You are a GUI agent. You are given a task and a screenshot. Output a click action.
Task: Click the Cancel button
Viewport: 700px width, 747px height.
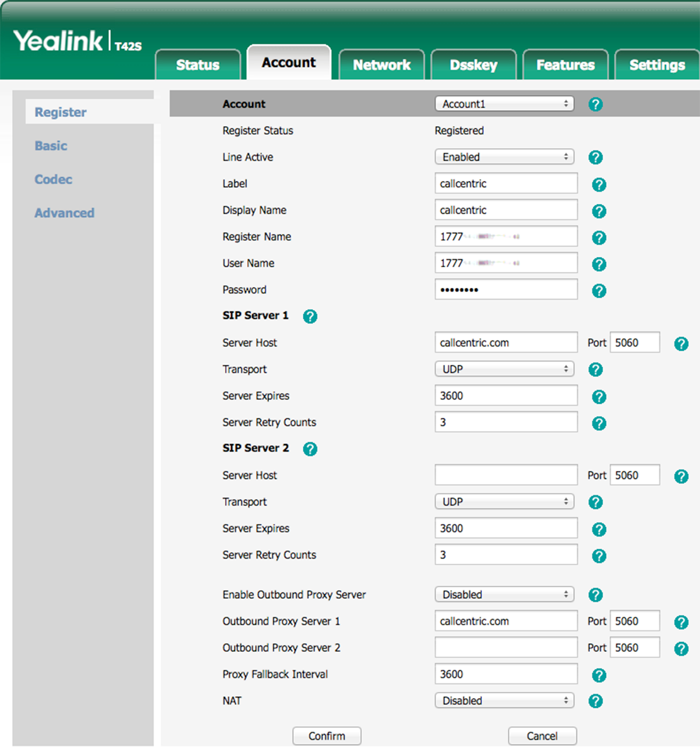point(542,736)
